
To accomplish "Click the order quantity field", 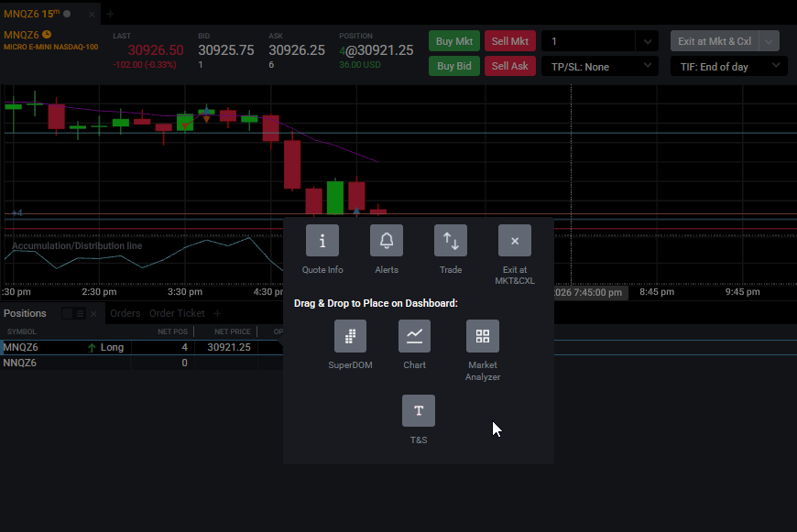I will pos(589,42).
